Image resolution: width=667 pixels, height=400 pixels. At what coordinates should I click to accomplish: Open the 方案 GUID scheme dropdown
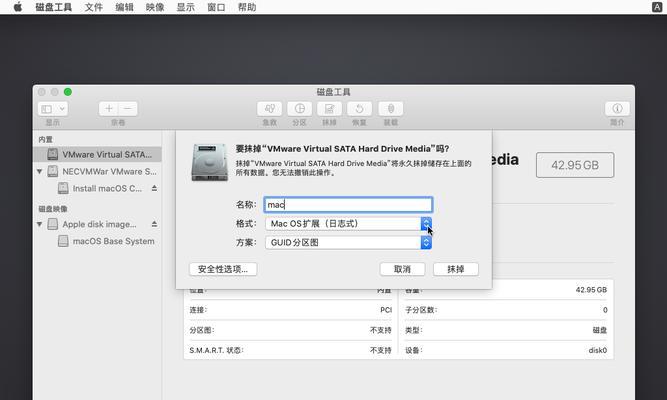(x=348, y=243)
